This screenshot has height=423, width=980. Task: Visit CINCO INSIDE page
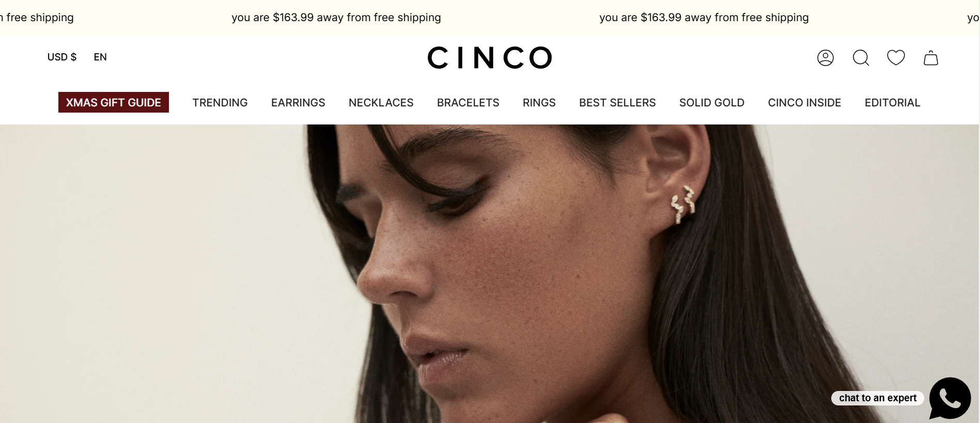click(804, 102)
